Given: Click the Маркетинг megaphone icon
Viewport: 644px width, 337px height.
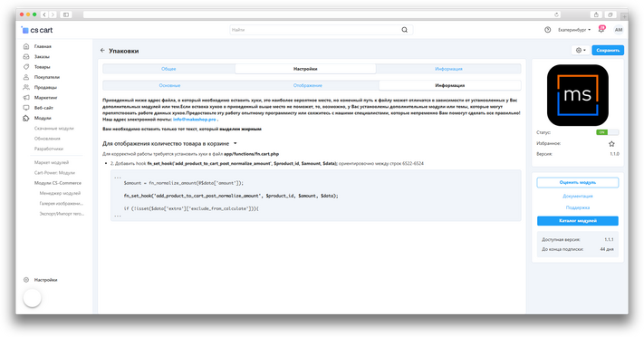Looking at the screenshot, I should pyautogui.click(x=26, y=98).
